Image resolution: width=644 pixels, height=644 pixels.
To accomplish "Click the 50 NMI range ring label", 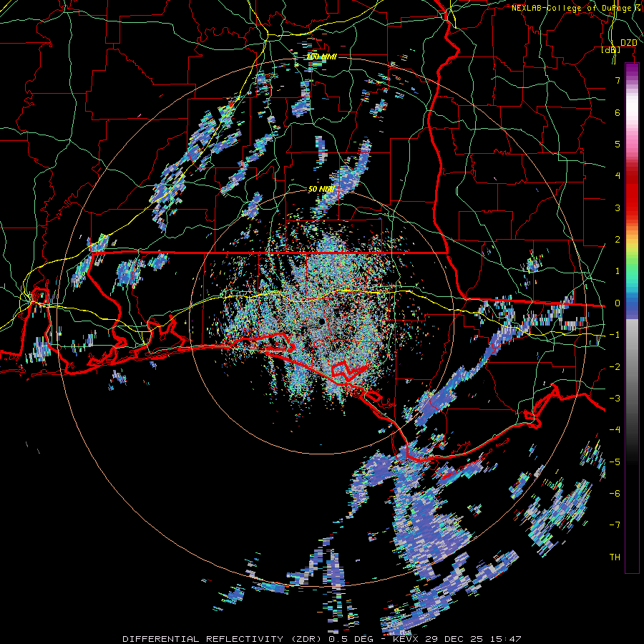I will 321,189.
